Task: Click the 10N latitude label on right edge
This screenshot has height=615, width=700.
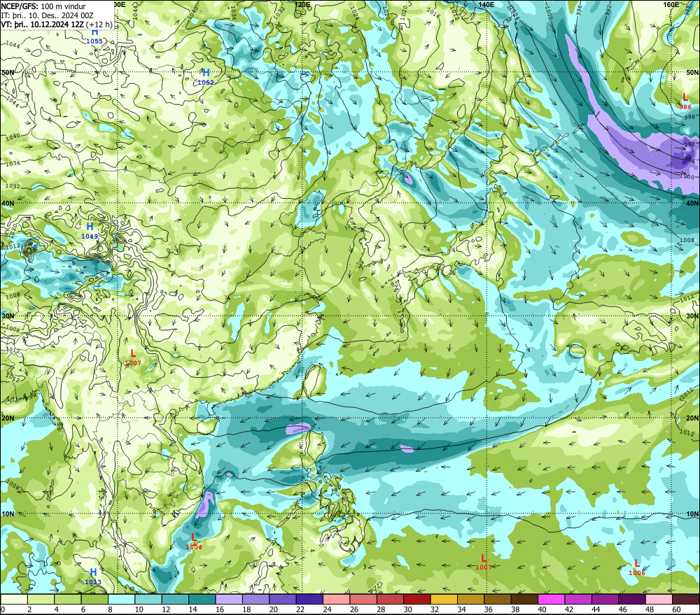Action: [x=692, y=514]
